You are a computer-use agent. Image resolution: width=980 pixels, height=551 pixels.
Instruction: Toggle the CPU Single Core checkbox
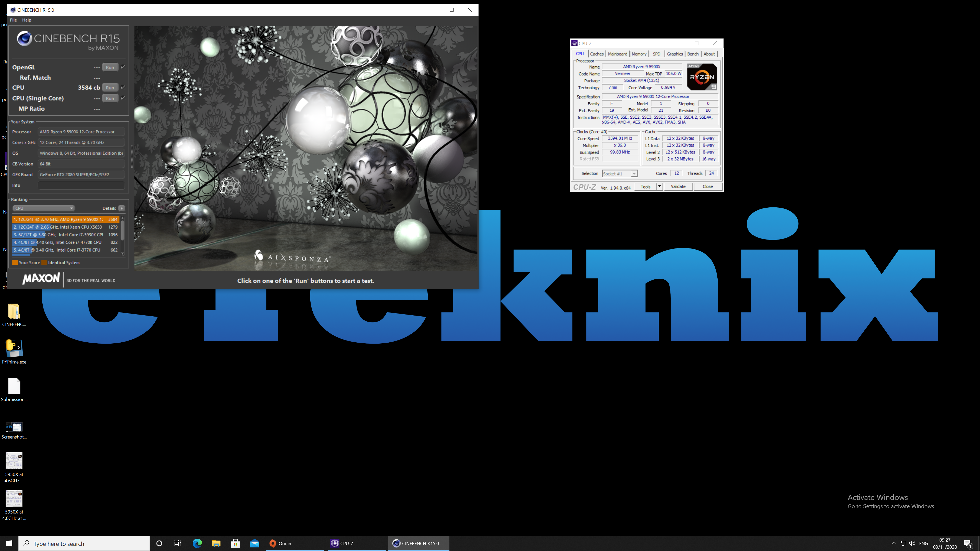pyautogui.click(x=123, y=98)
